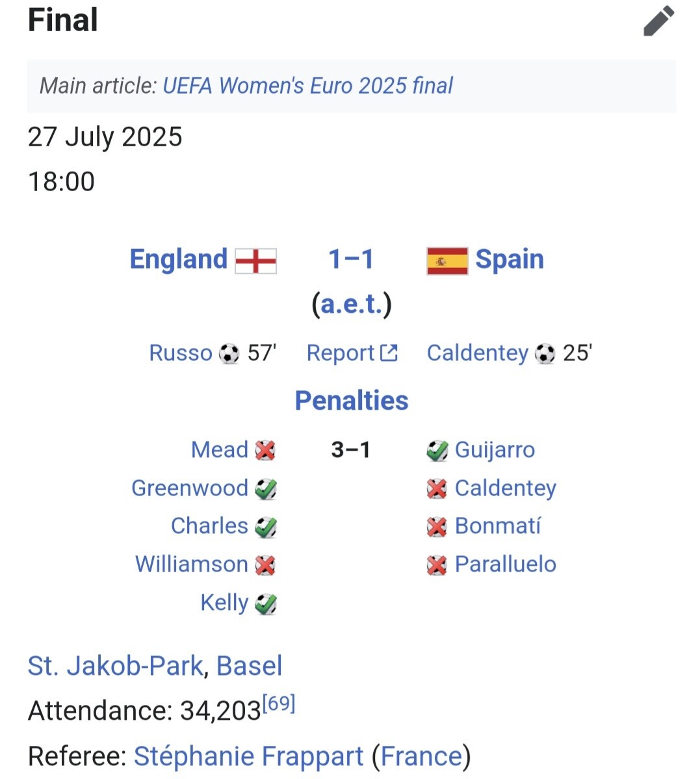Click the missed penalty icon next to Bonmatí
700x779 pixels.
[x=437, y=527]
